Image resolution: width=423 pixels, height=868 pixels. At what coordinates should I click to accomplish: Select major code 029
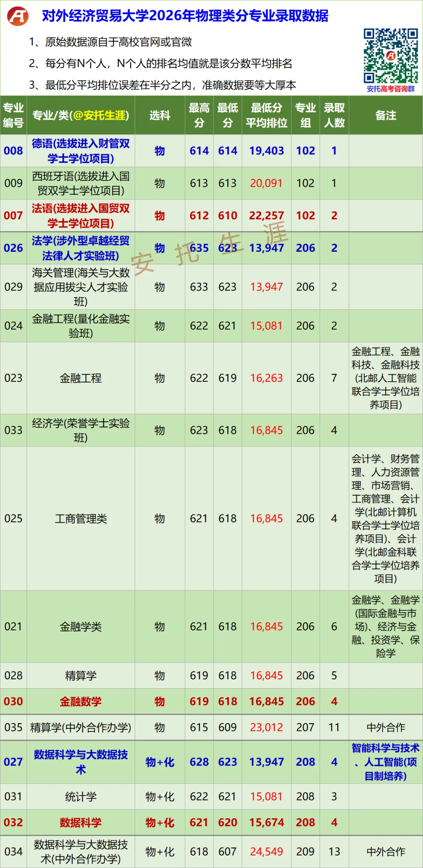13,287
